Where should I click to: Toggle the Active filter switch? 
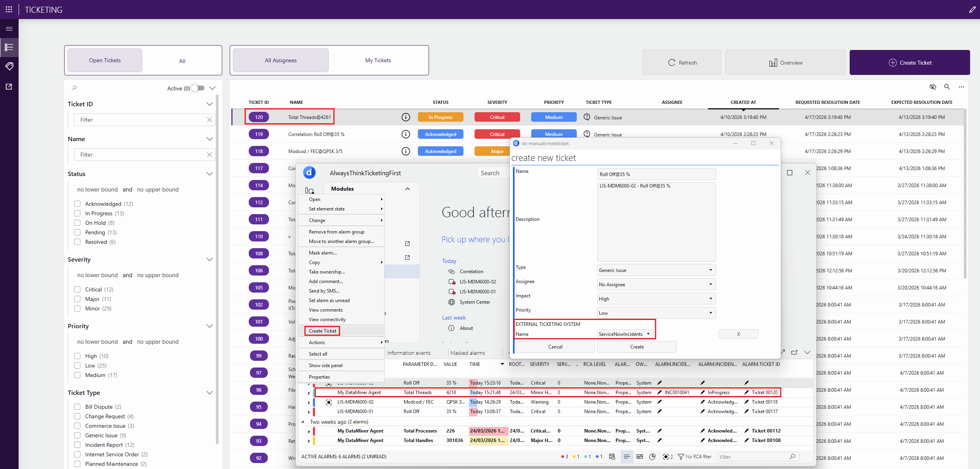pyautogui.click(x=198, y=88)
